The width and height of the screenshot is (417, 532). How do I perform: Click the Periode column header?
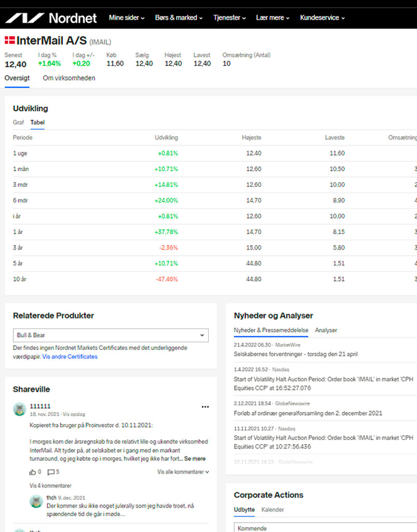click(x=23, y=138)
